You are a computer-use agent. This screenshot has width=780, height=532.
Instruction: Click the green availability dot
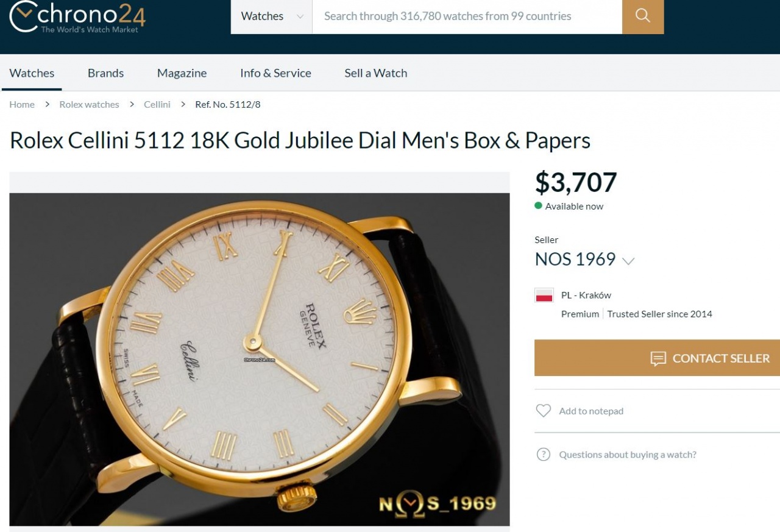tap(538, 206)
